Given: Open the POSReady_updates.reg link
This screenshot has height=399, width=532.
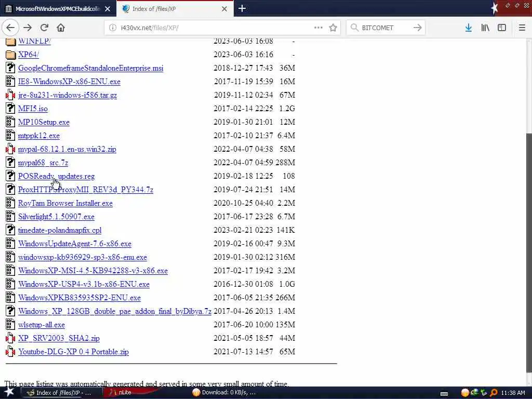Looking at the screenshot, I should pyautogui.click(x=56, y=177).
